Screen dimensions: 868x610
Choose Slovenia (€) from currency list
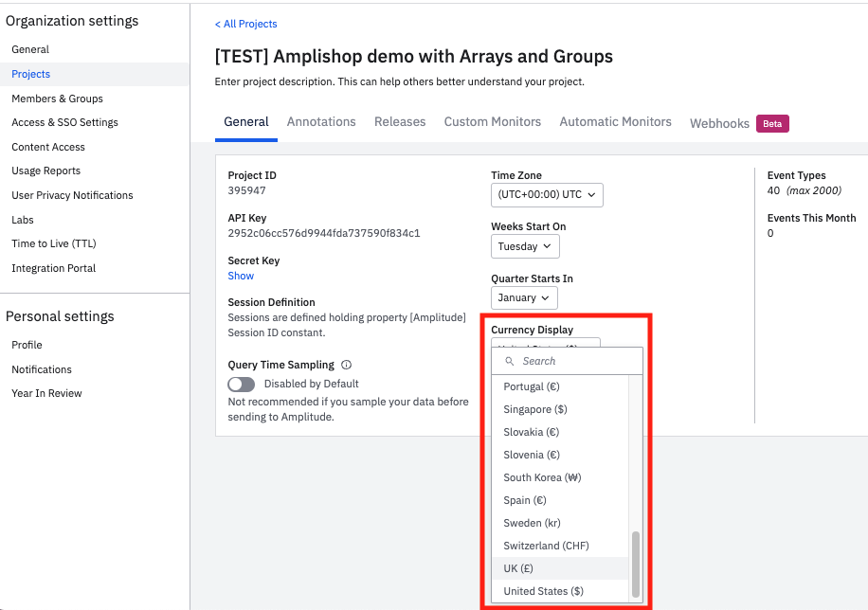point(560,455)
